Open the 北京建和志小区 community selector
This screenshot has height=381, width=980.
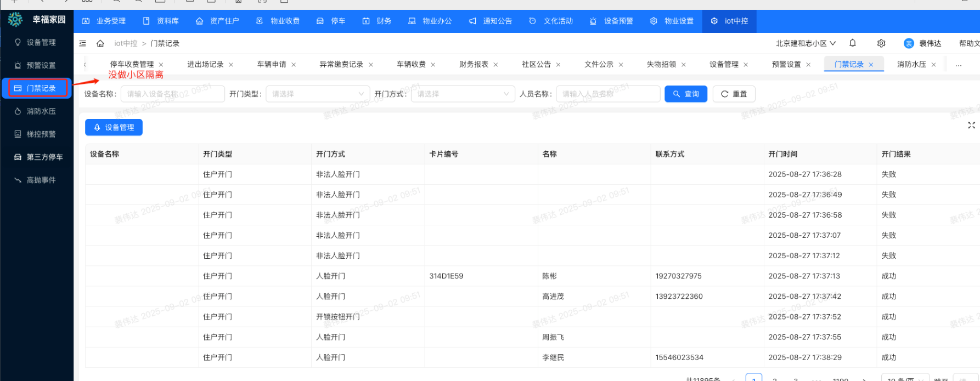[x=805, y=43]
